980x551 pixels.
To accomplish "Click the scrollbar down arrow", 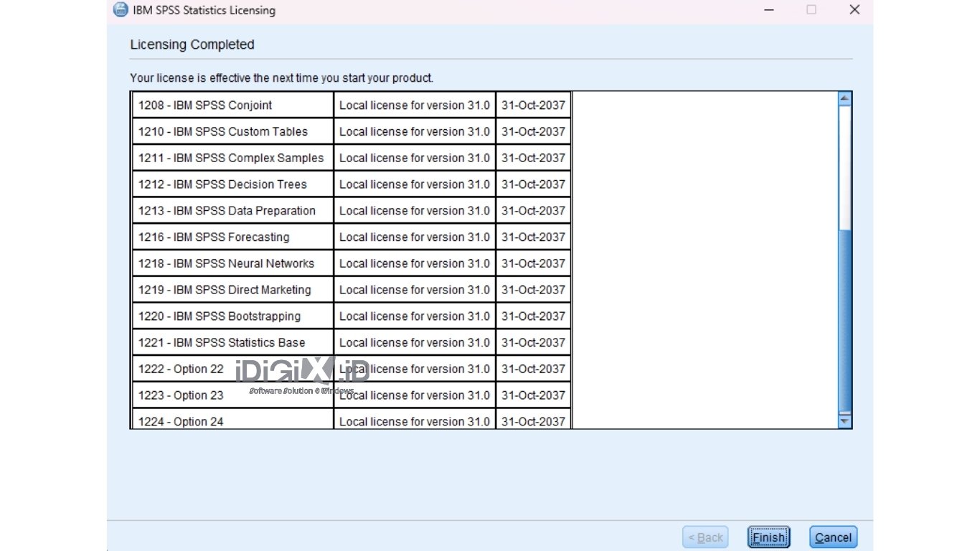I will (844, 421).
